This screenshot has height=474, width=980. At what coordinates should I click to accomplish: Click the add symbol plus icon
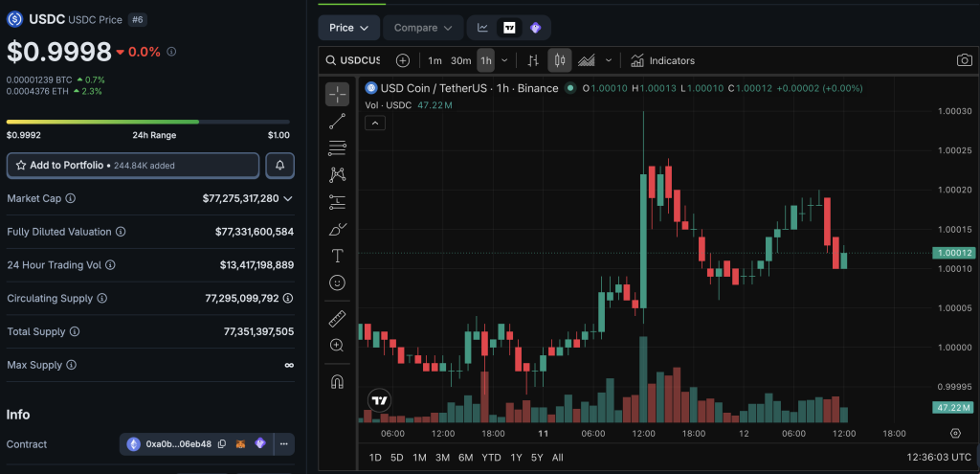[x=403, y=60]
